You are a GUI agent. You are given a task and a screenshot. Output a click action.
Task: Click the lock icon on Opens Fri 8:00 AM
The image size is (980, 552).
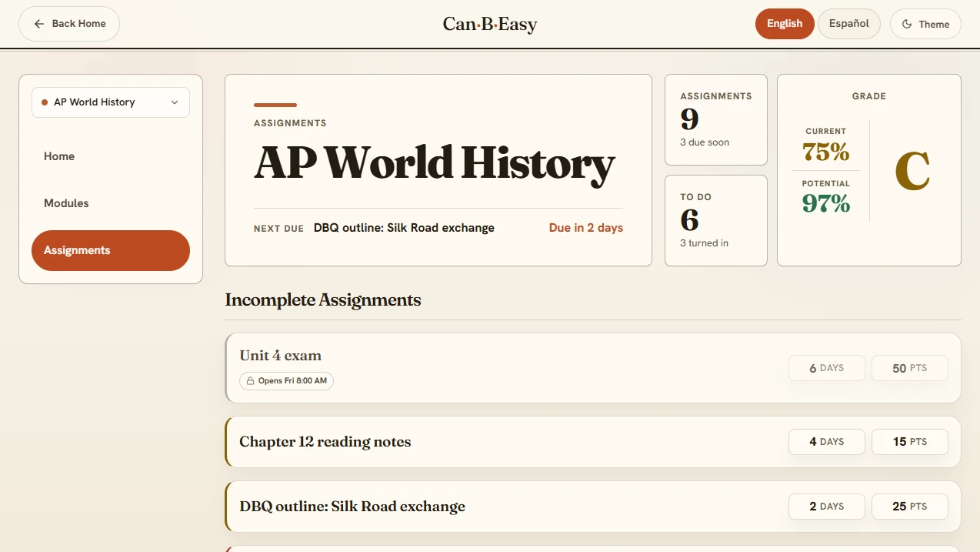click(250, 381)
